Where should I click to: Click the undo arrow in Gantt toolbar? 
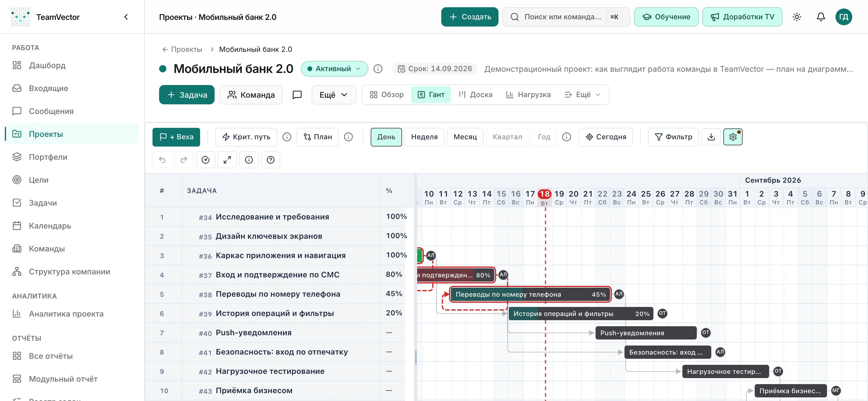pos(162,160)
